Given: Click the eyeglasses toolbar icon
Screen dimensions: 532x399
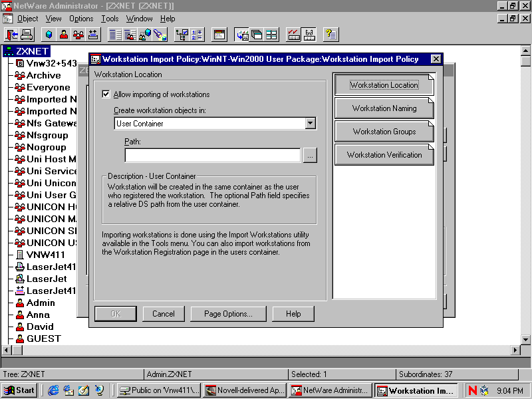Looking at the screenshot, I should pyautogui.click(x=309, y=35).
